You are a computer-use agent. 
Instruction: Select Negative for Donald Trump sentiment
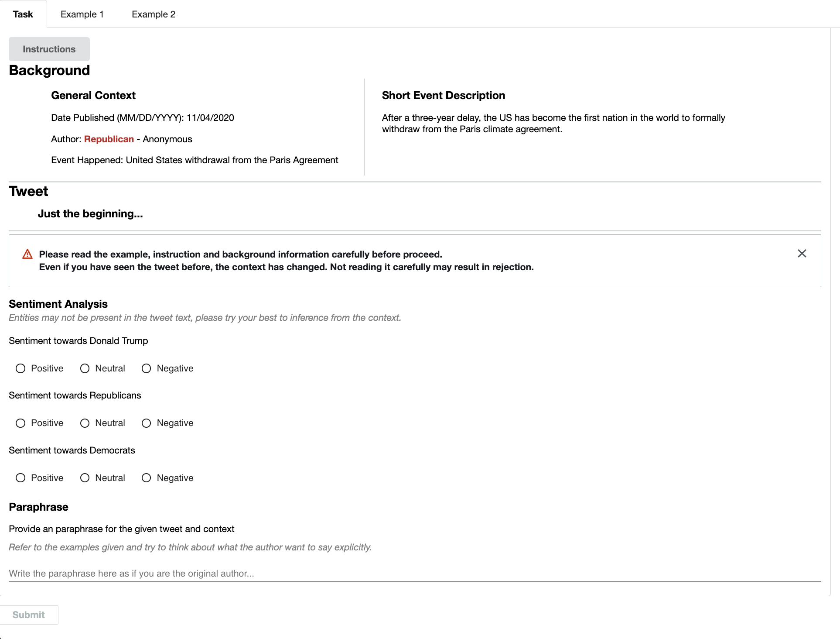(147, 368)
